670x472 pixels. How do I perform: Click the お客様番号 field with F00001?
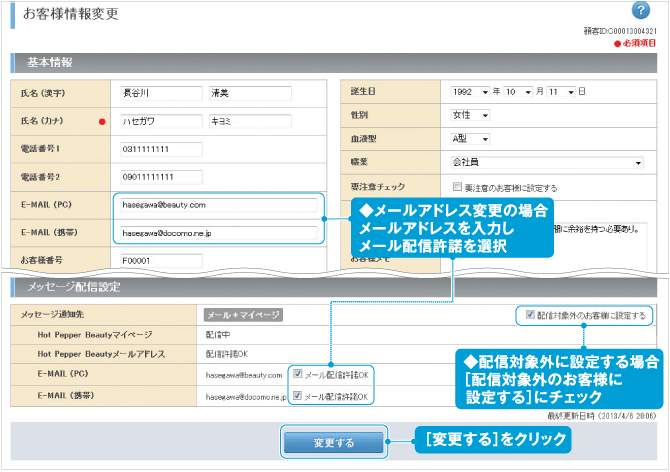pos(160,261)
